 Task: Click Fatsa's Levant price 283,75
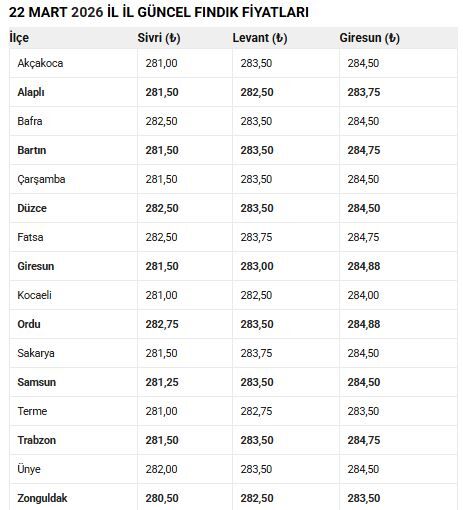[x=256, y=237]
